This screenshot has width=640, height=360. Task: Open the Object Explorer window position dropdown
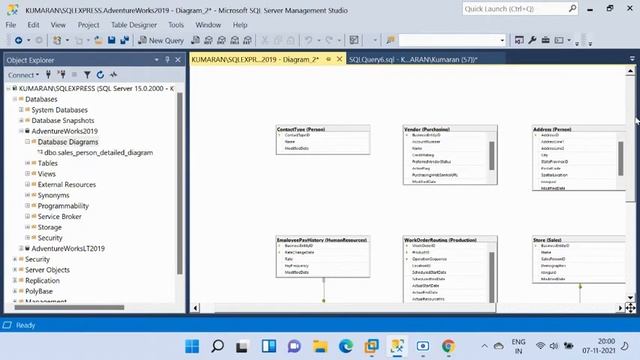click(x=157, y=60)
